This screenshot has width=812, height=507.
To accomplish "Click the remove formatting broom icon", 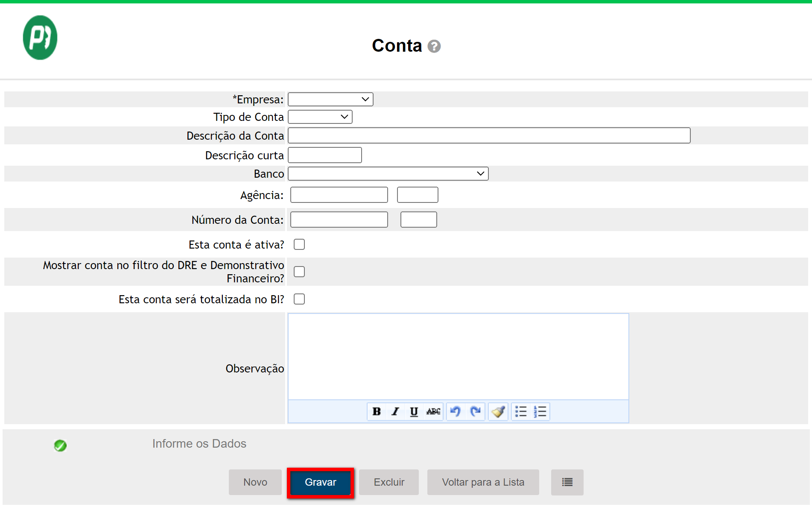I will pyautogui.click(x=498, y=411).
